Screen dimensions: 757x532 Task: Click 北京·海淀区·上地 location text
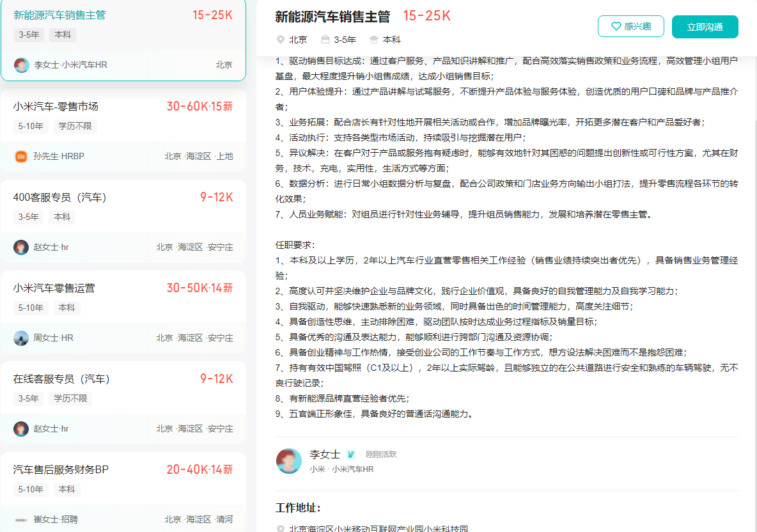(199, 156)
